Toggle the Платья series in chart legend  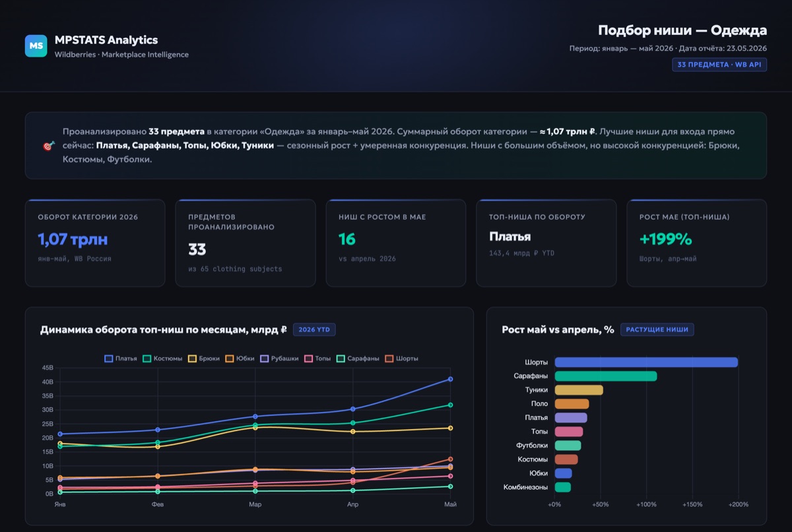(x=121, y=358)
